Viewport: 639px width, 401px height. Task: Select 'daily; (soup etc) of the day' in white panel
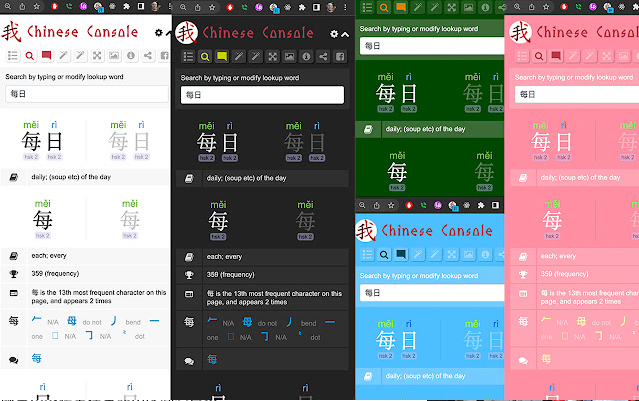click(71, 177)
